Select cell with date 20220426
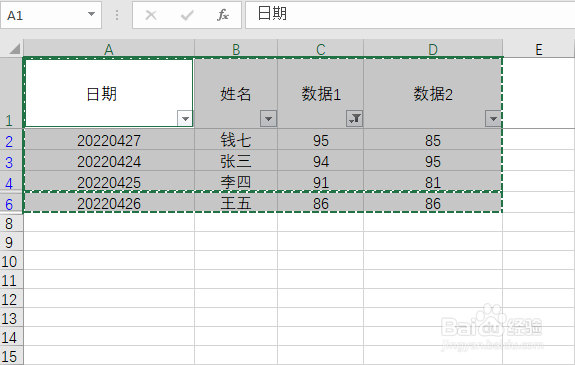 (109, 202)
